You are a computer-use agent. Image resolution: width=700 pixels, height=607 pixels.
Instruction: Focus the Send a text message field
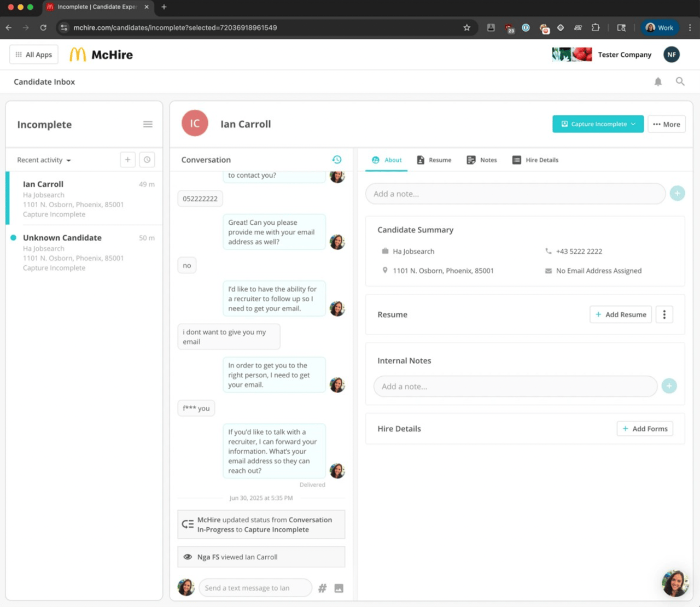[255, 588]
